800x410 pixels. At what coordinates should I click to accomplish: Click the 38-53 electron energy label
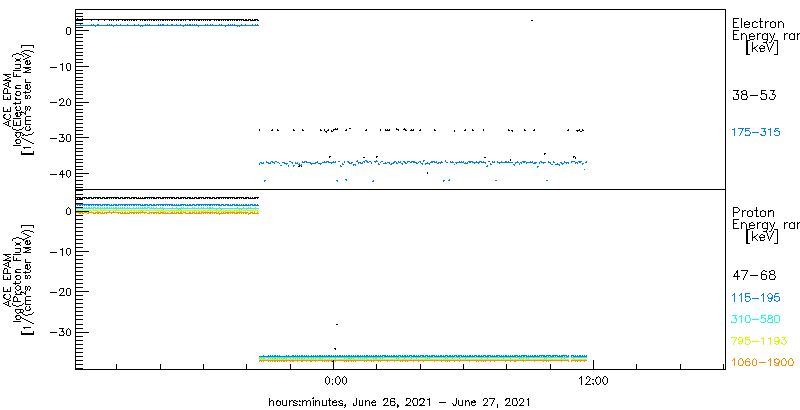pyautogui.click(x=754, y=96)
